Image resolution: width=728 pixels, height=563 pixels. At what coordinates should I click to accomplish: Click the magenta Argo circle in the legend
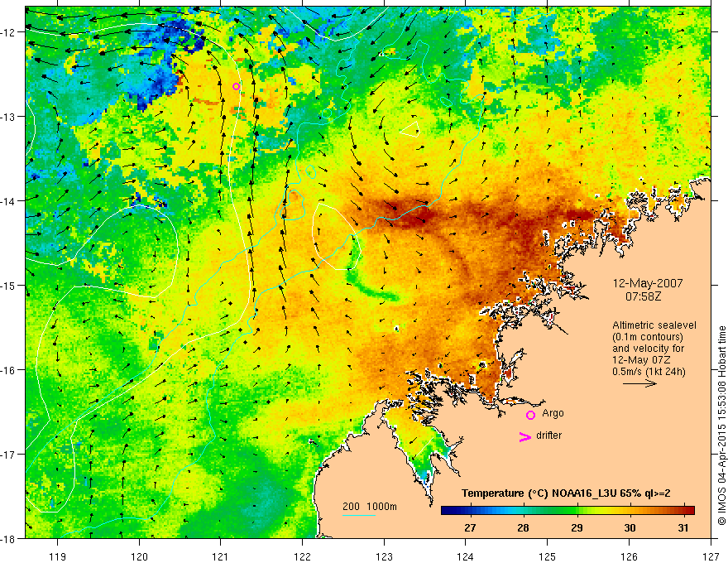[530, 415]
